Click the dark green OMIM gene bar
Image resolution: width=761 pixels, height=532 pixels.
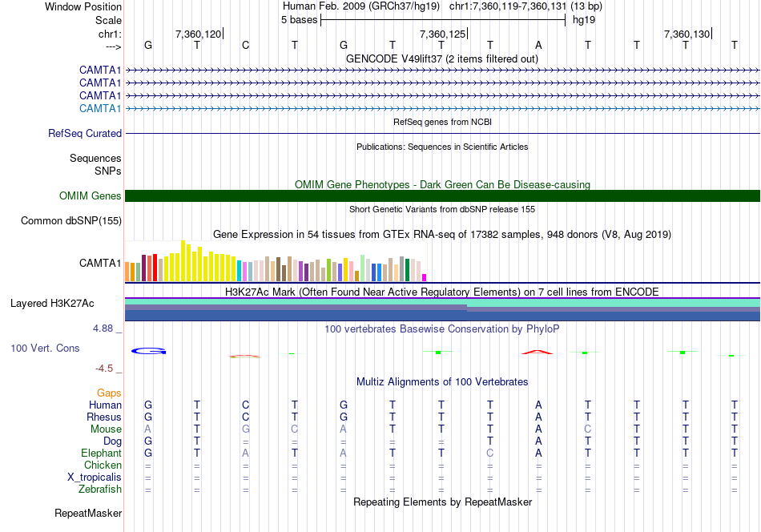coord(443,196)
